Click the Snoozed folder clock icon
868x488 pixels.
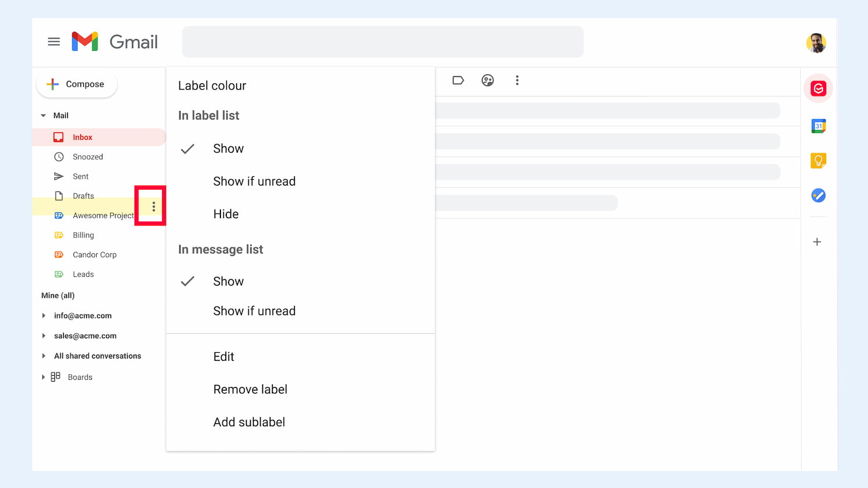(x=59, y=156)
